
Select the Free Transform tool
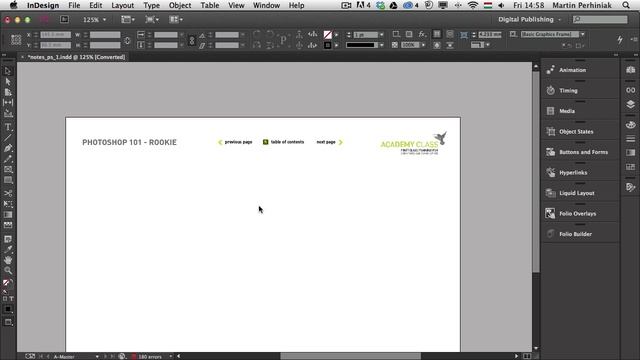[8, 204]
